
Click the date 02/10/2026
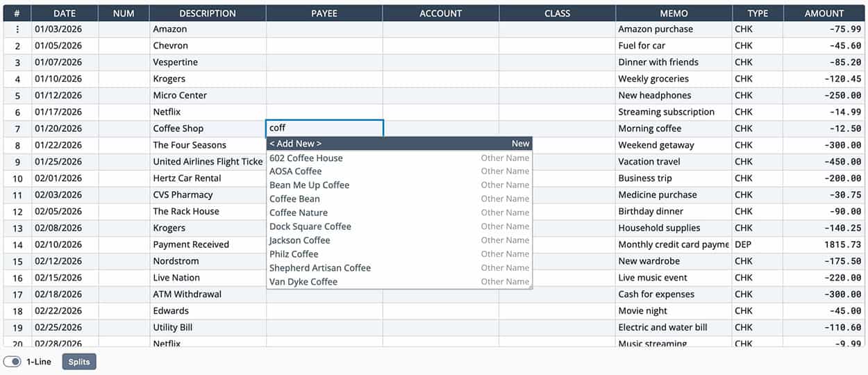click(x=65, y=244)
